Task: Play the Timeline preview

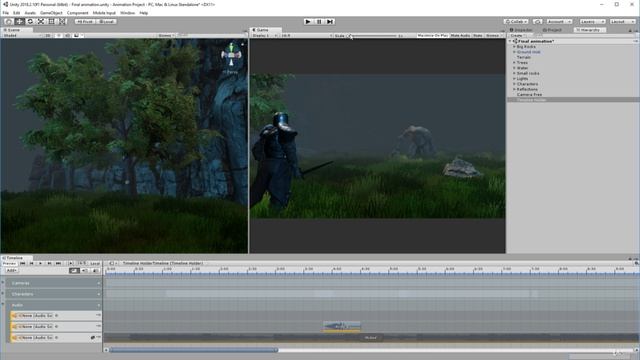Action: coord(40,263)
